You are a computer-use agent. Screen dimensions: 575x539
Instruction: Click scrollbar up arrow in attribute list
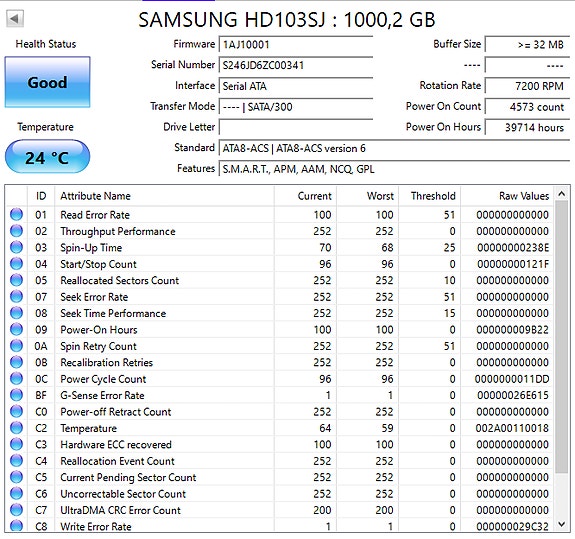coord(561,194)
